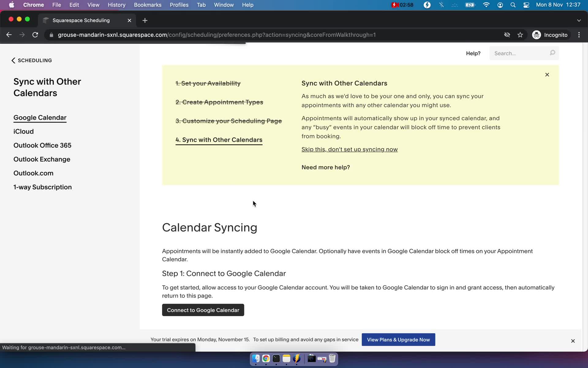The height and width of the screenshot is (368, 588).
Task: Click the back chevron next to SCHEDULING
Action: point(13,60)
